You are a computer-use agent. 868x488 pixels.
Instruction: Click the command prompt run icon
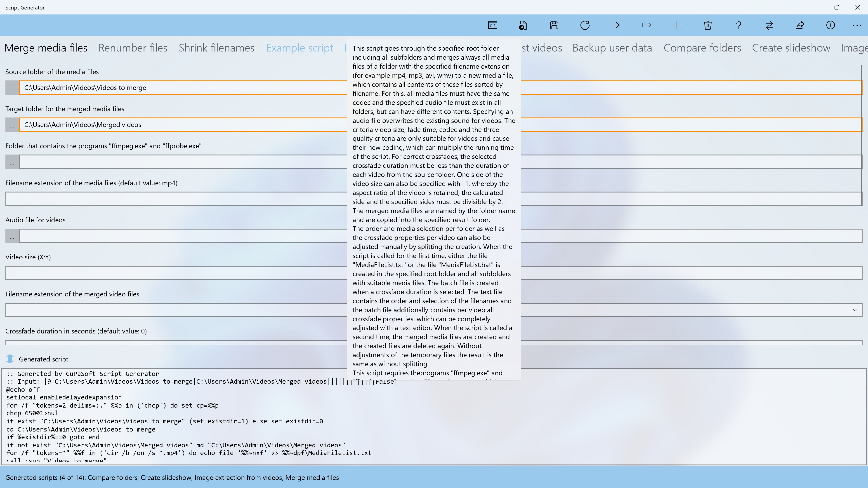click(493, 25)
